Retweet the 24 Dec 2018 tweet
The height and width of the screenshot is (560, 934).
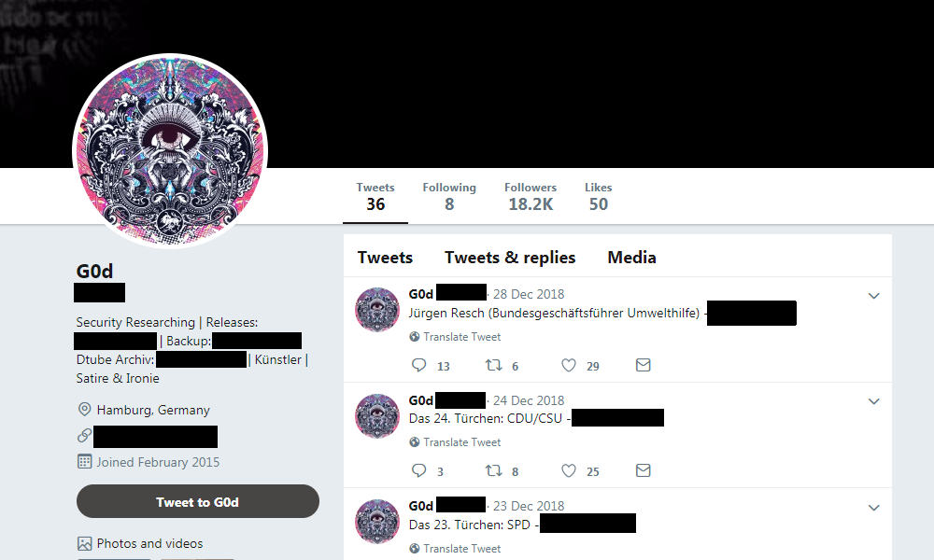494,470
